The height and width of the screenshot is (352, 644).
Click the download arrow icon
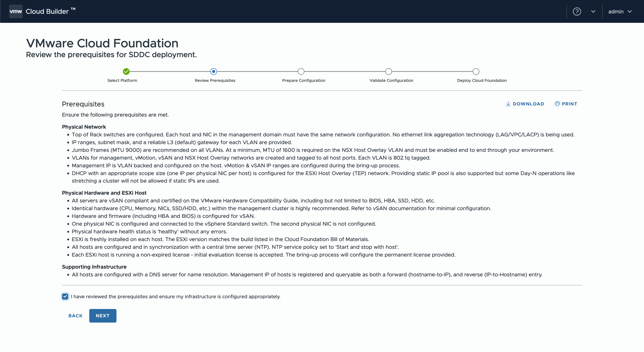[508, 104]
